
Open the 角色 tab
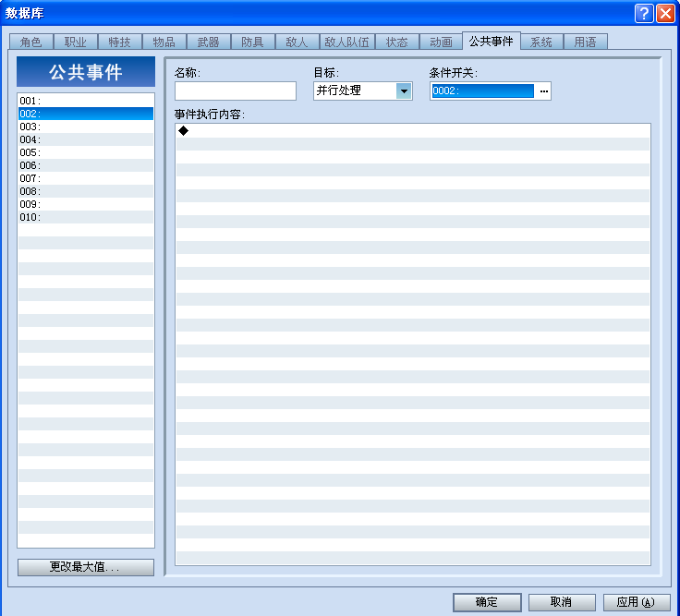pos(31,42)
